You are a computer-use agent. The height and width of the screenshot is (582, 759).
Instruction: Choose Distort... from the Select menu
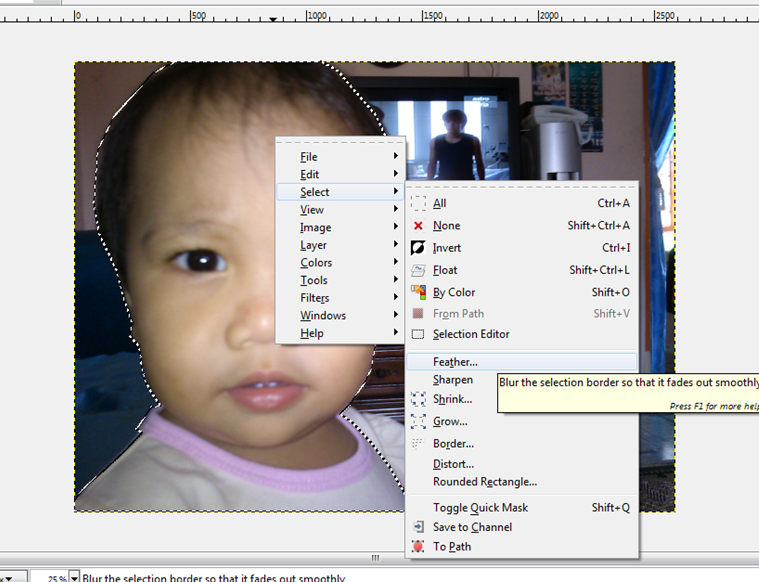(x=522, y=464)
